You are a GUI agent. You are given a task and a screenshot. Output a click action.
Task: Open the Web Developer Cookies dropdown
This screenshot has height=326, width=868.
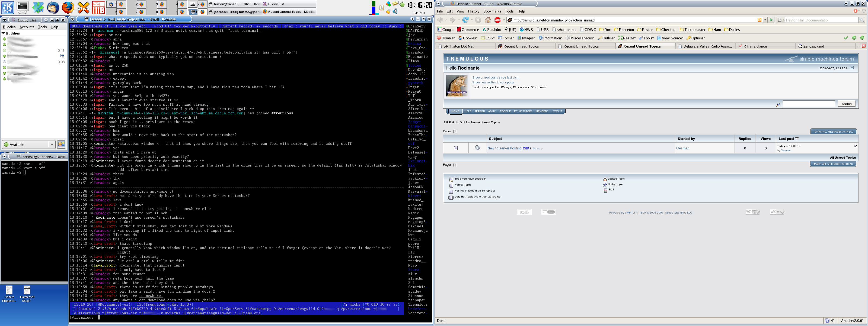point(468,38)
